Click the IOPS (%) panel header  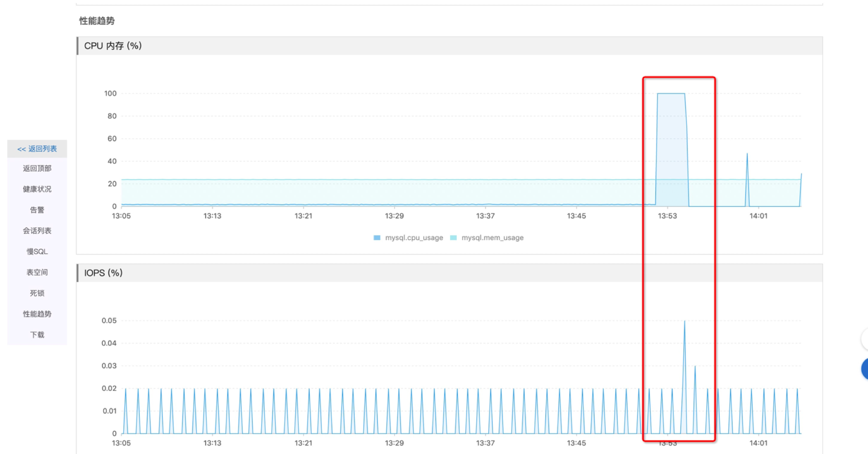pyautogui.click(x=103, y=273)
